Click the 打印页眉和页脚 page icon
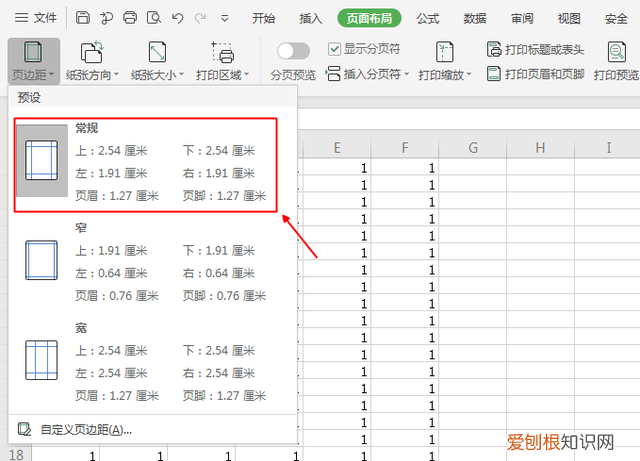This screenshot has height=461, width=640. (x=493, y=74)
